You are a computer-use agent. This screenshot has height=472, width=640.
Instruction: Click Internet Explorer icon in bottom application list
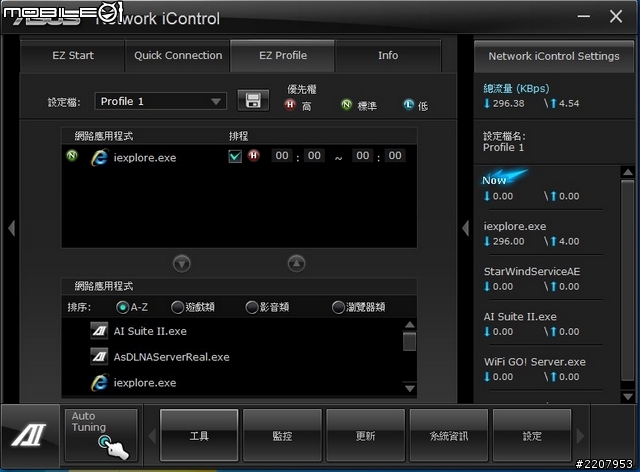point(99,383)
